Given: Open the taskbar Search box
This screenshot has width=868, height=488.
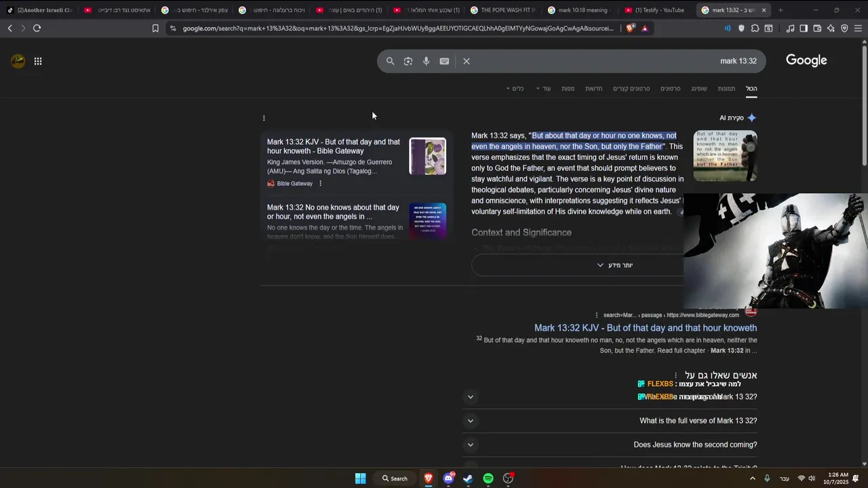Looking at the screenshot, I should click(395, 479).
